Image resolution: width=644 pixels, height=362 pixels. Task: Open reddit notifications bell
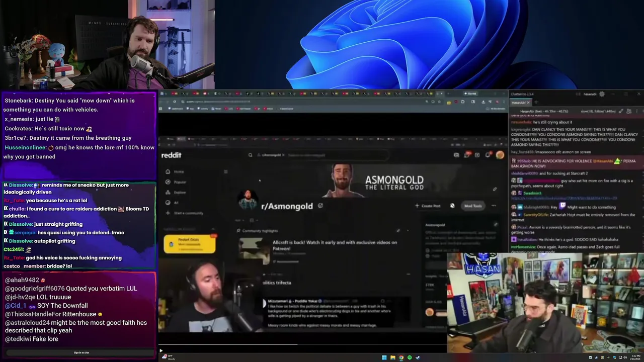point(488,155)
